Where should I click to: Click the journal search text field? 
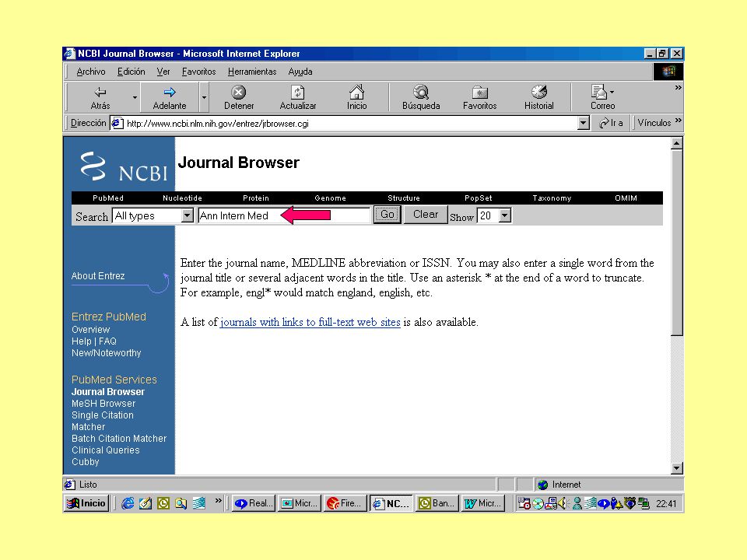click(284, 215)
